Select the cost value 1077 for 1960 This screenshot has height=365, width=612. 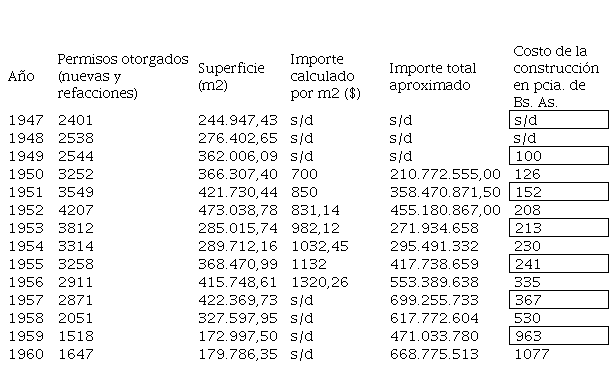point(532,354)
